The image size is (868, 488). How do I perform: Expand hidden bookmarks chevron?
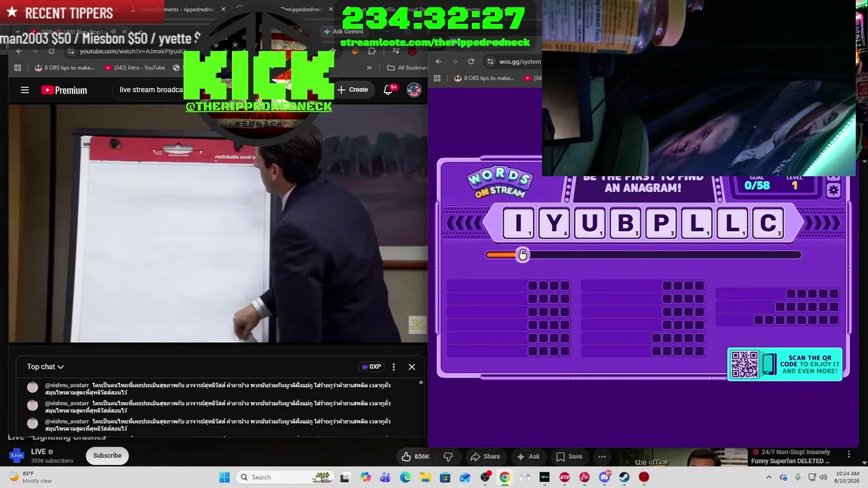[x=369, y=68]
